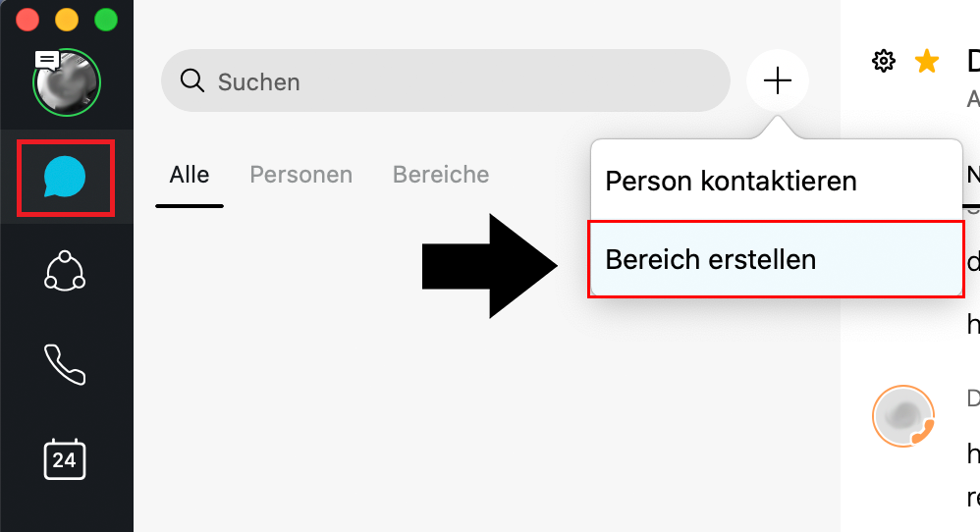The height and width of the screenshot is (532, 980).
Task: Click the magnifying glass search icon
Action: (192, 80)
